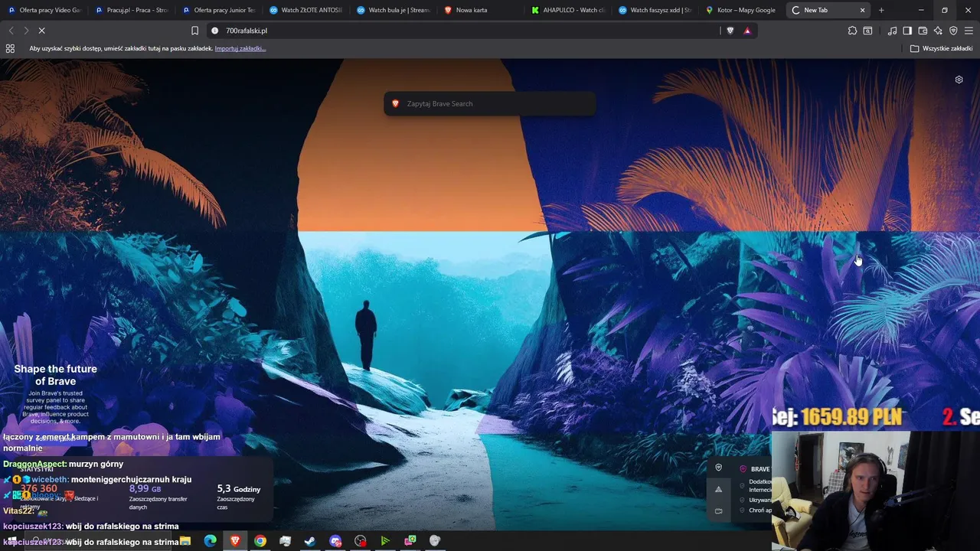Open the bookmarks apps grid icon
The image size is (980, 551).
[10, 48]
